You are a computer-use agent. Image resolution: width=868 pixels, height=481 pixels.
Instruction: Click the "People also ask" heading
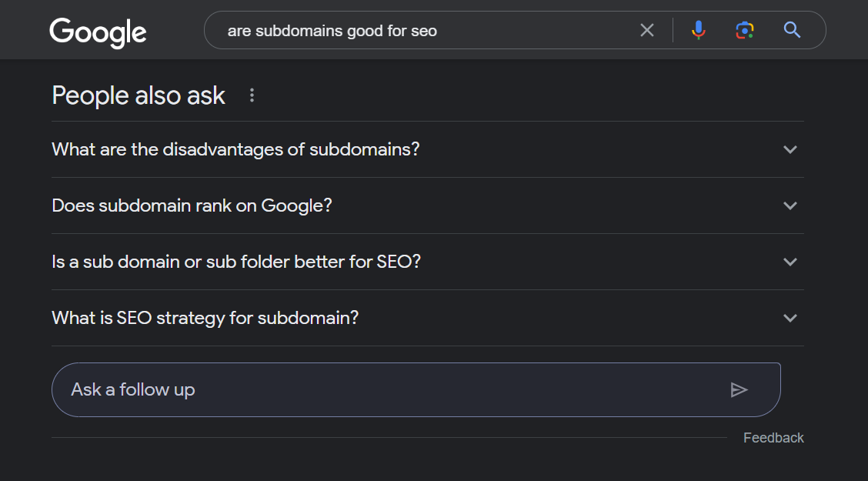coord(139,95)
